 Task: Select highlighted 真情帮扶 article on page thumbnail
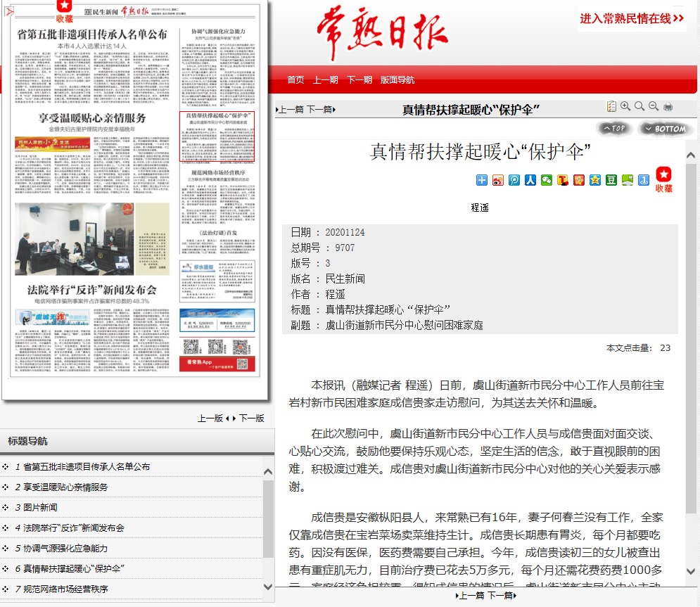pos(217,136)
